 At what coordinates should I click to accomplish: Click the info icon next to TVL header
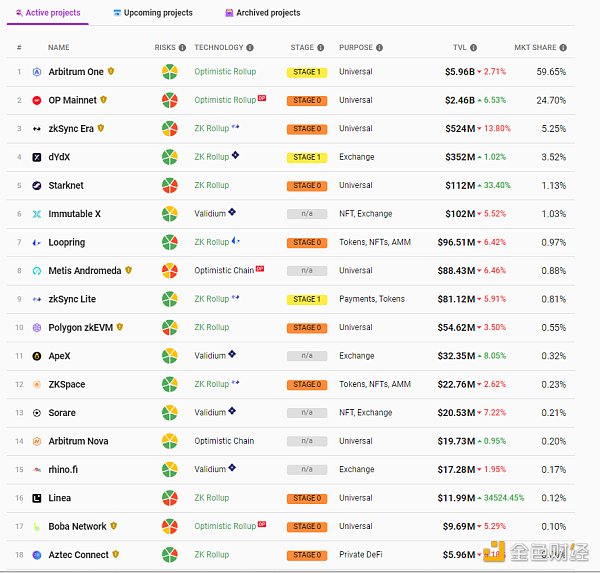point(474,48)
